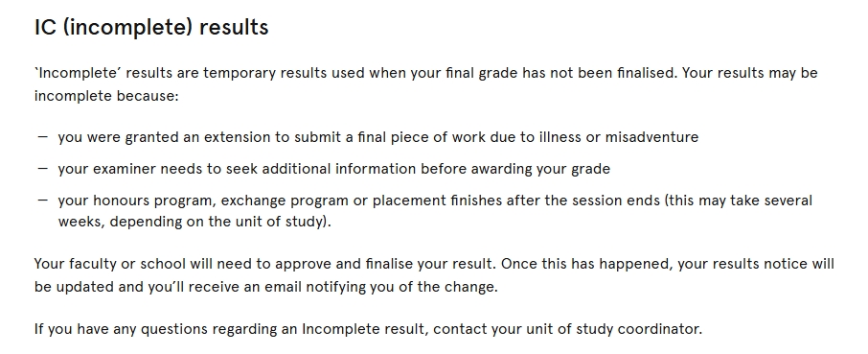Click "awarding your grade" in the second bullet
The image size is (868, 354).
coord(540,169)
